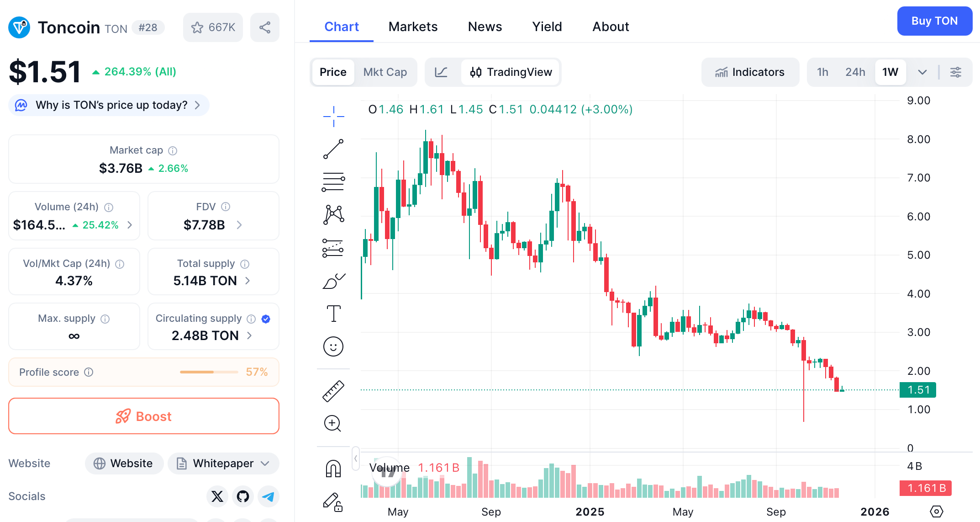Switch chart timeframe to 24h
The width and height of the screenshot is (980, 522).
click(855, 72)
